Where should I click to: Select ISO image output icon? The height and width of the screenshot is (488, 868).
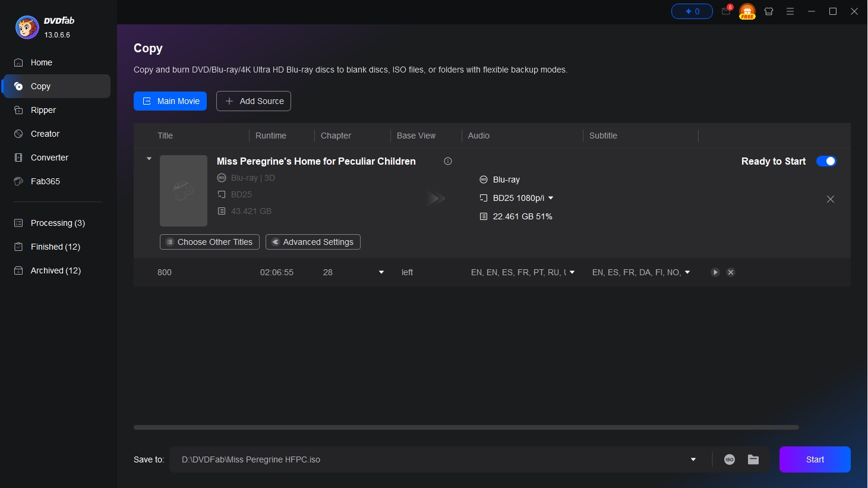(x=730, y=459)
